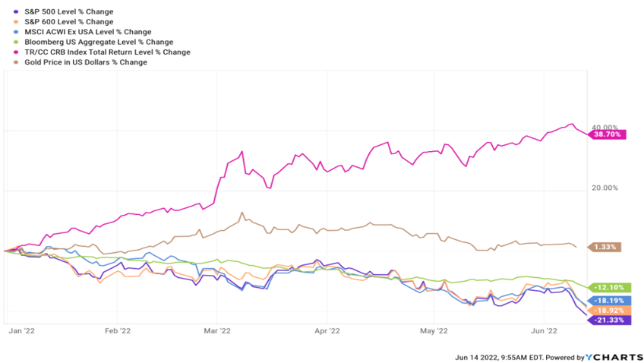
Task: Click the -12.10% green value flag
Action: (x=608, y=287)
